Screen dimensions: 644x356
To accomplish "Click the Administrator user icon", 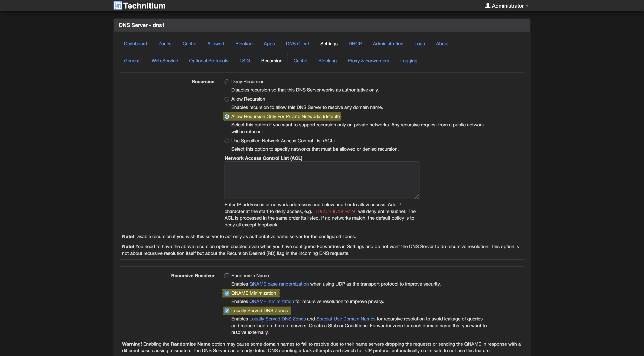I will coord(487,6).
